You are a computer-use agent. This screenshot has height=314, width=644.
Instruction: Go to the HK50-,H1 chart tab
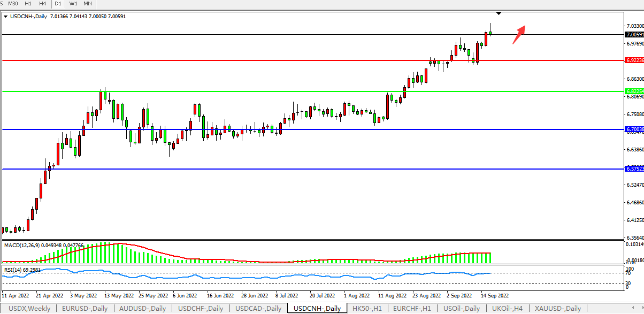(x=366, y=309)
